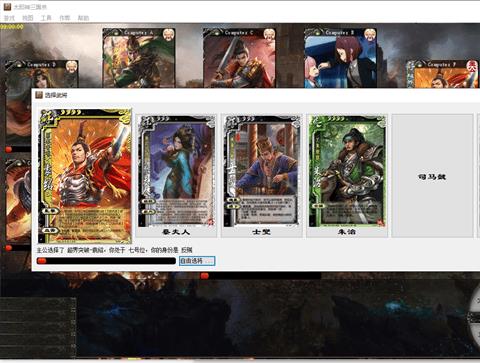The image size is (480, 363).
Task: Click Computer D's role mask icon
Action: (x=71, y=66)
